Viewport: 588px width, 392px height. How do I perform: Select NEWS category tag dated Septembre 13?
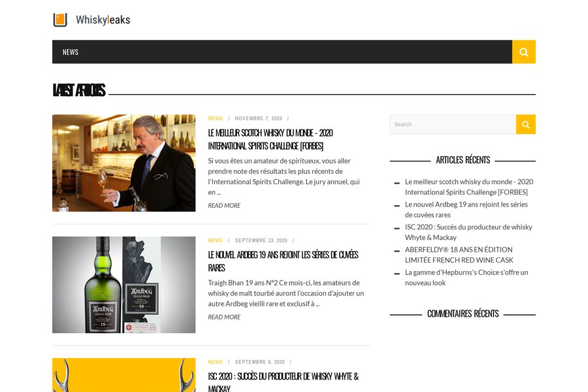point(215,240)
